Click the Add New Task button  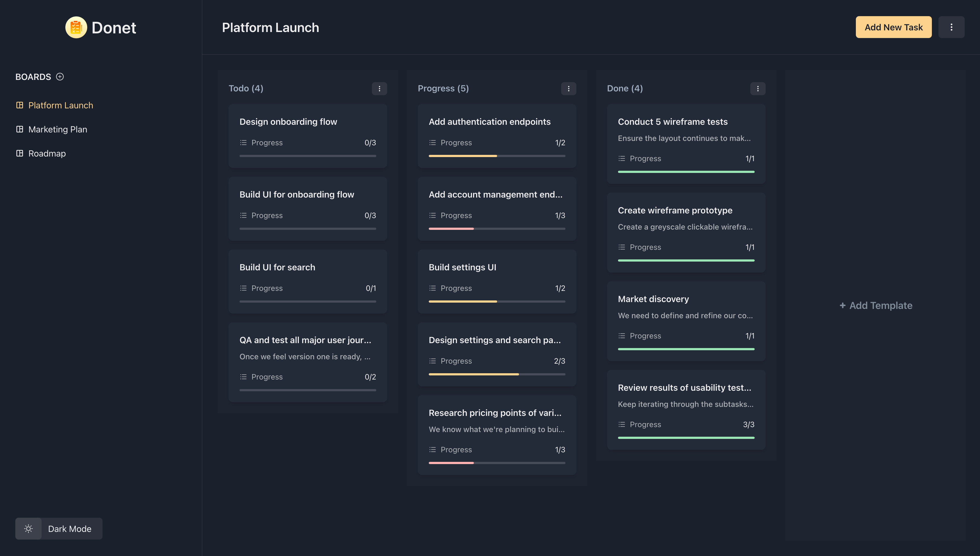point(893,27)
